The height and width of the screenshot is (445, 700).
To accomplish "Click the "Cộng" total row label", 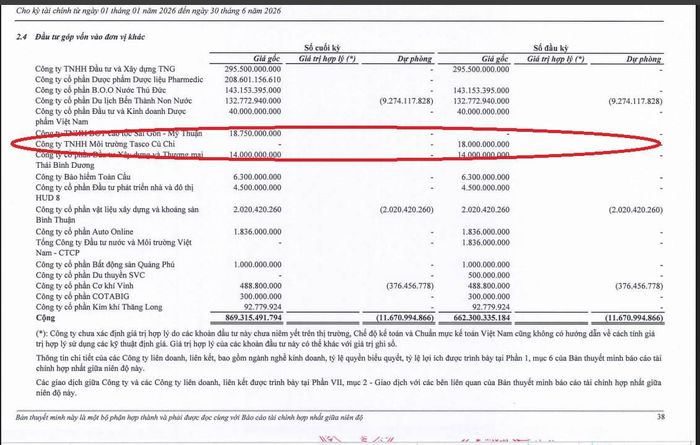I will pyautogui.click(x=46, y=318).
